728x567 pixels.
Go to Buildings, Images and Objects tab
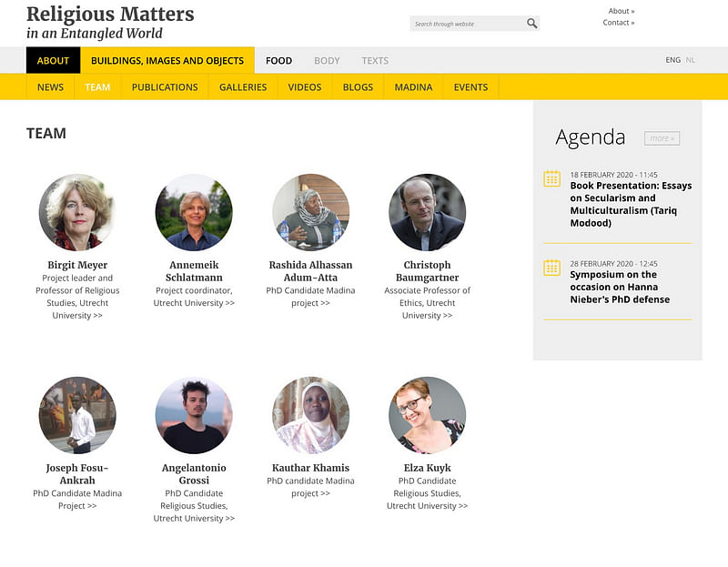pyautogui.click(x=167, y=61)
